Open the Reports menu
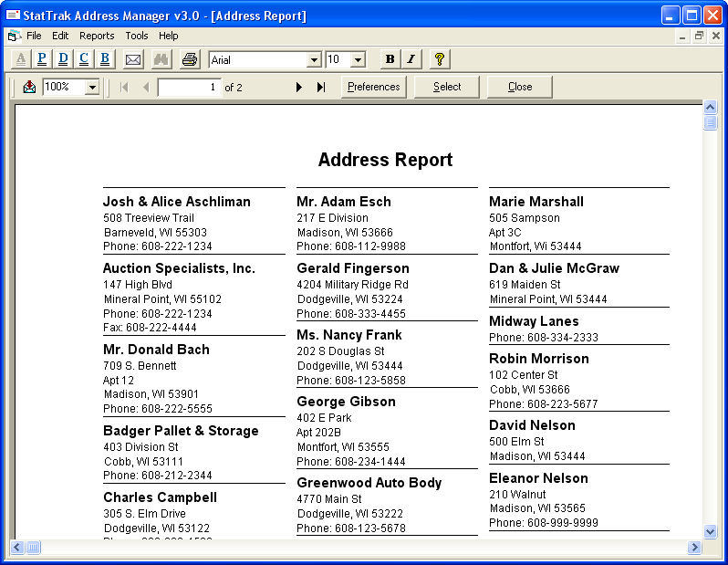This screenshot has width=728, height=565. [x=97, y=36]
